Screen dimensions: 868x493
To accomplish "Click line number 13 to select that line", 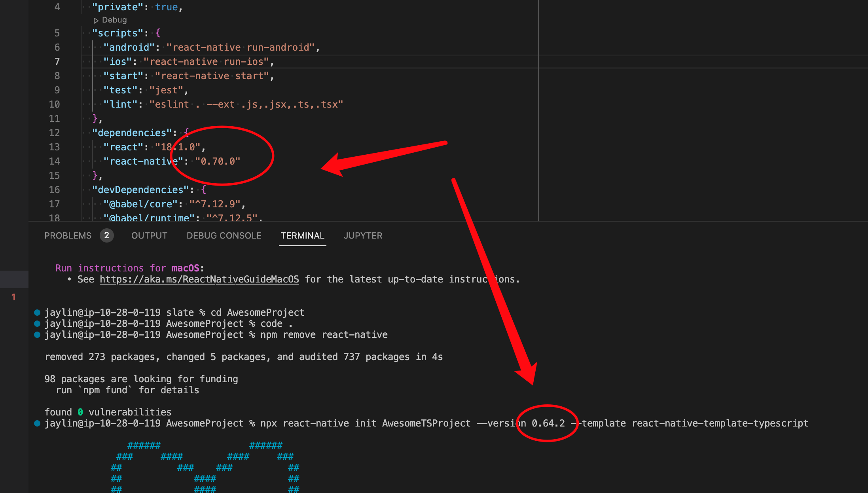I will pos(54,147).
